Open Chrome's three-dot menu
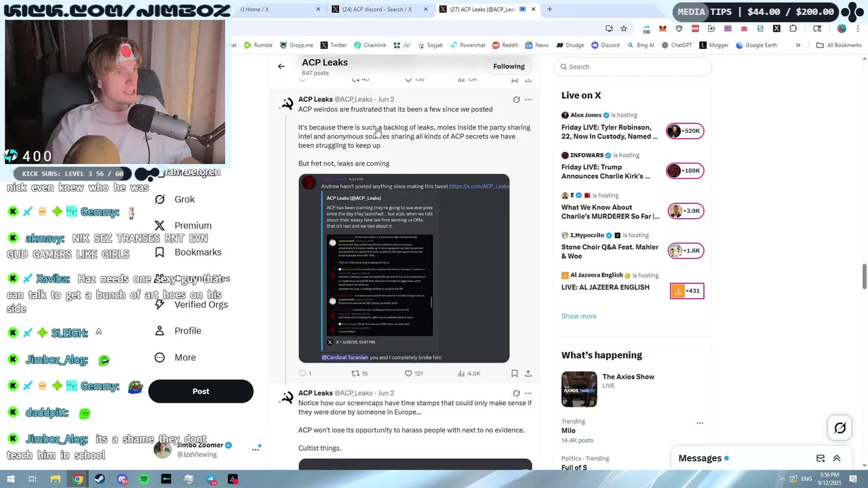This screenshot has width=868, height=488. (x=858, y=28)
